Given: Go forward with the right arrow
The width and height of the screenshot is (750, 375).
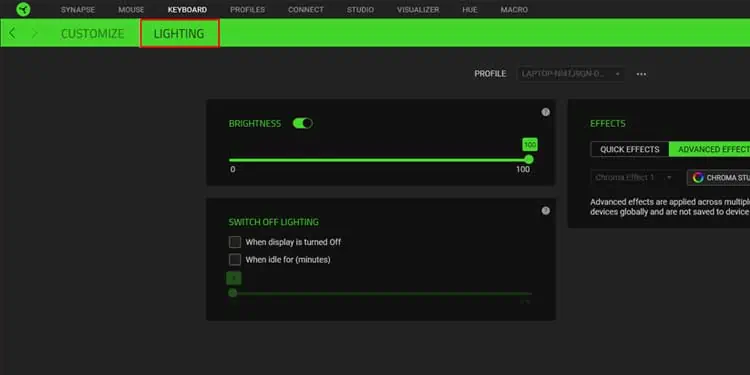Looking at the screenshot, I should pyautogui.click(x=34, y=33).
